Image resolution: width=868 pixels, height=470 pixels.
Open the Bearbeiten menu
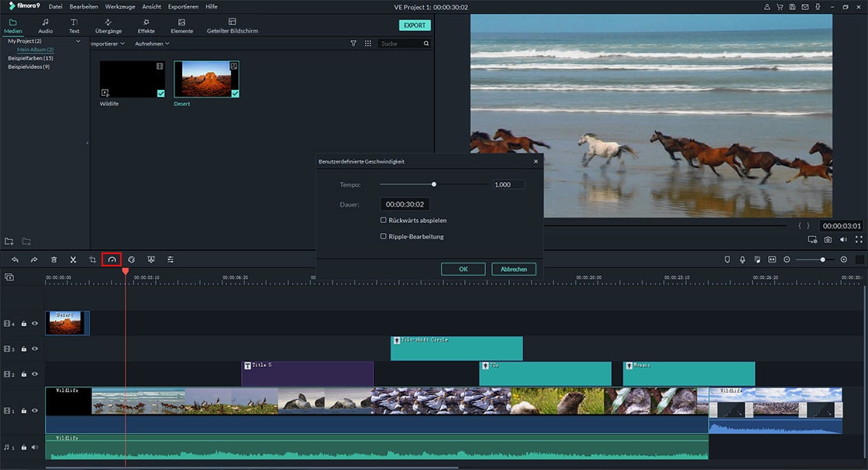[x=84, y=7]
